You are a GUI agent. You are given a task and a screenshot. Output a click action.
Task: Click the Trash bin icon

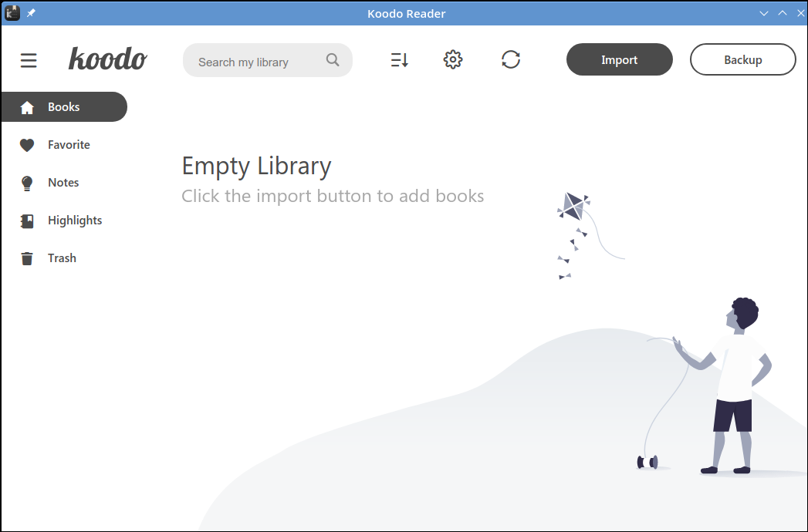point(27,258)
